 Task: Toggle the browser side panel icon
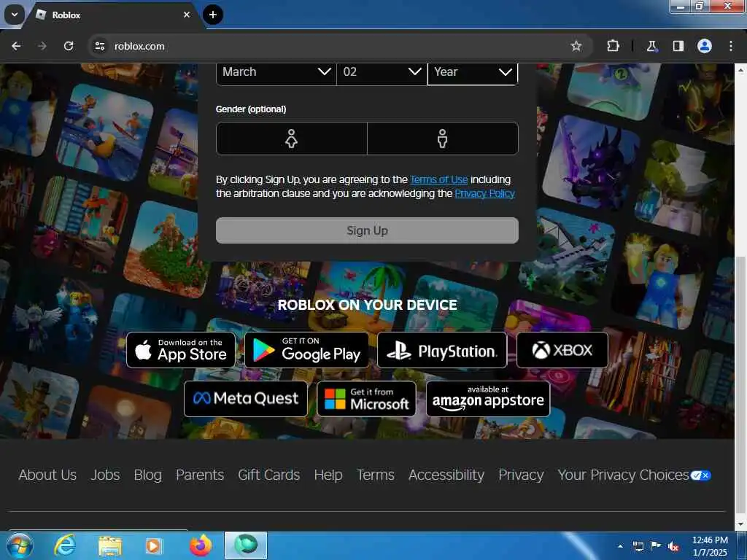click(678, 46)
